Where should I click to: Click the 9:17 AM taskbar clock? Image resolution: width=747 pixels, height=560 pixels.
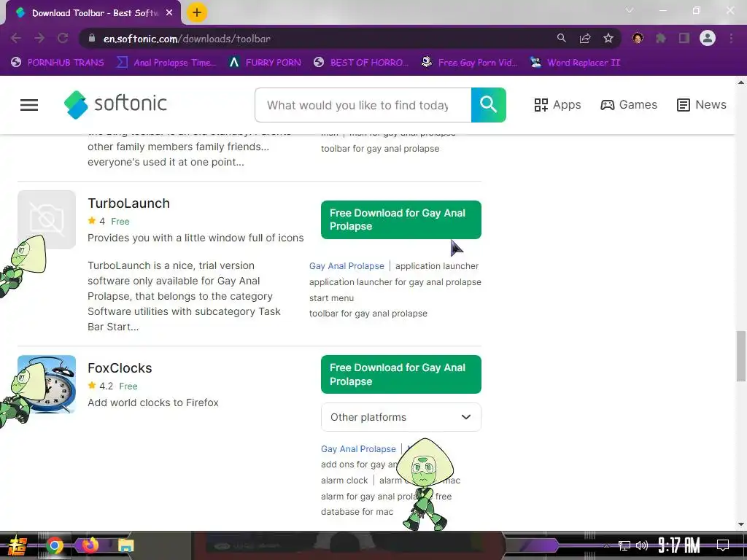679,545
